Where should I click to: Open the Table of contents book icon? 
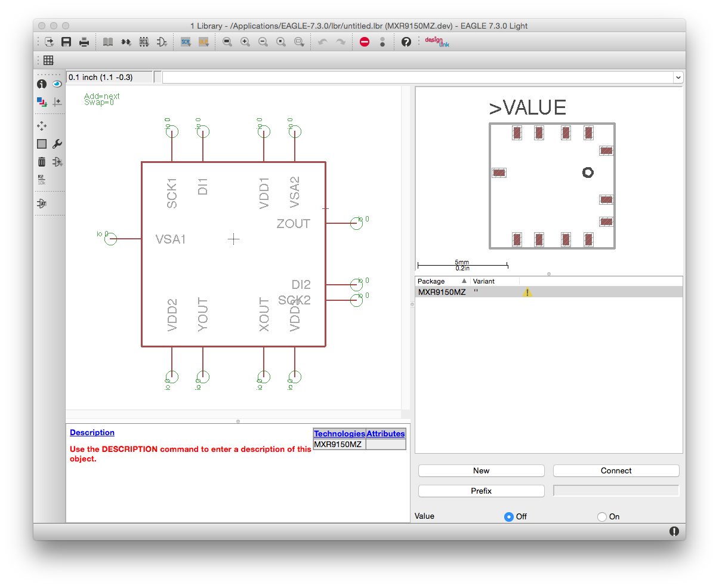[108, 42]
